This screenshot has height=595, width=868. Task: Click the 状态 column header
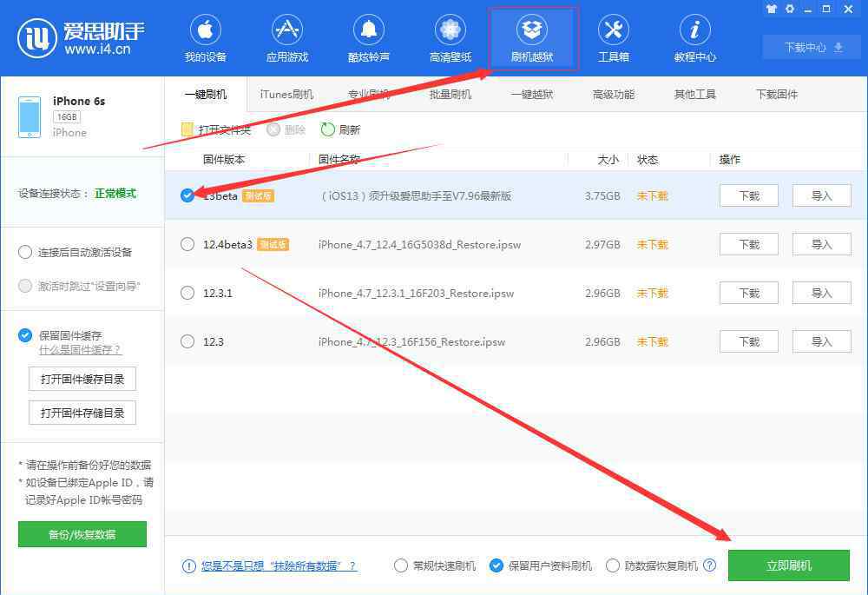tap(648, 160)
